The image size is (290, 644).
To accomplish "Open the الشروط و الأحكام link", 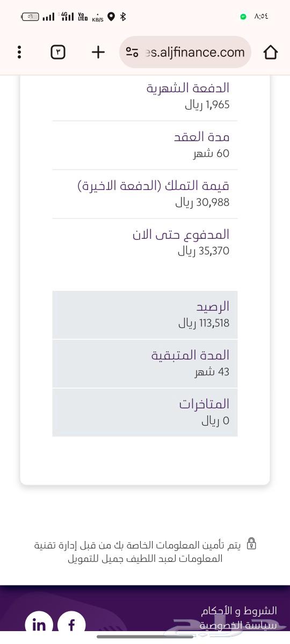I will (x=239, y=611).
